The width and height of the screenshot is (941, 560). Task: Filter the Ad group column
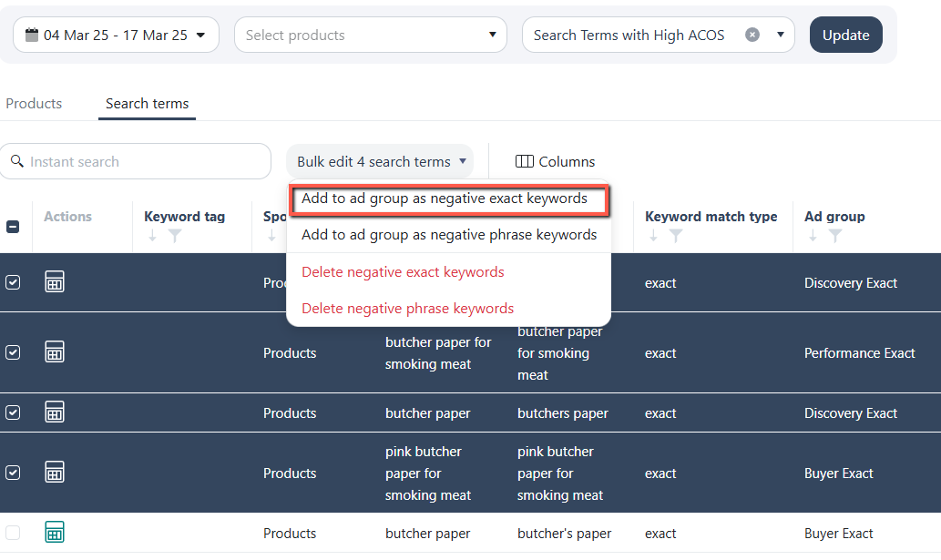834,236
